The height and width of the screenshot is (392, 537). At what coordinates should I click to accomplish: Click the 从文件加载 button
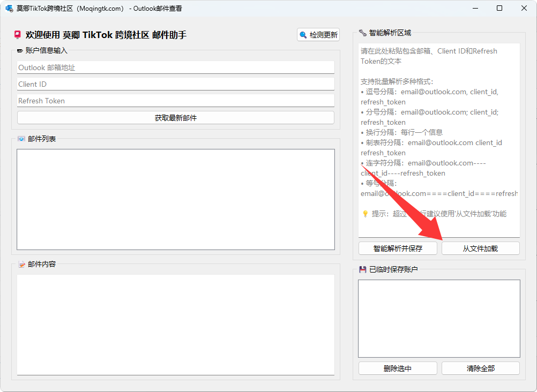coord(480,248)
